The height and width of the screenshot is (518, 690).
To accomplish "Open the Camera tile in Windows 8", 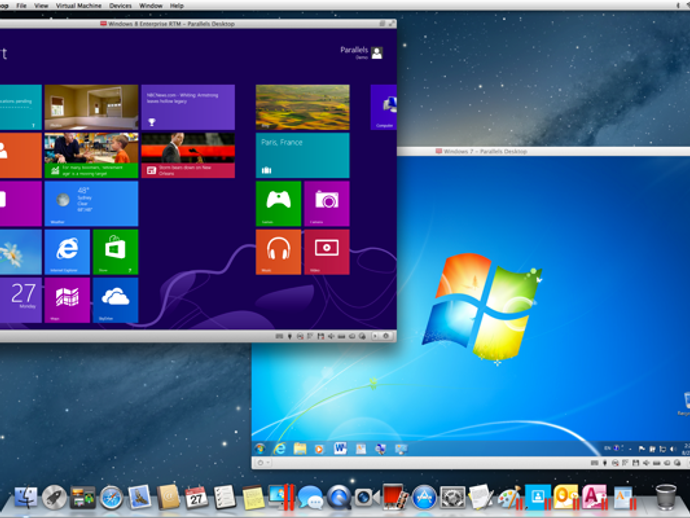I will click(x=327, y=203).
